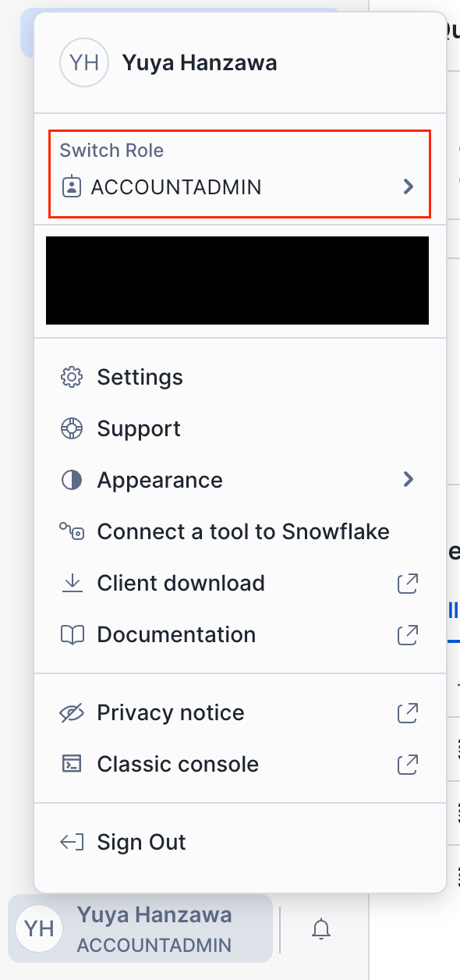Image resolution: width=460 pixels, height=980 pixels.
Task: Click the Connect a tool icon
Action: pyautogui.click(x=72, y=532)
